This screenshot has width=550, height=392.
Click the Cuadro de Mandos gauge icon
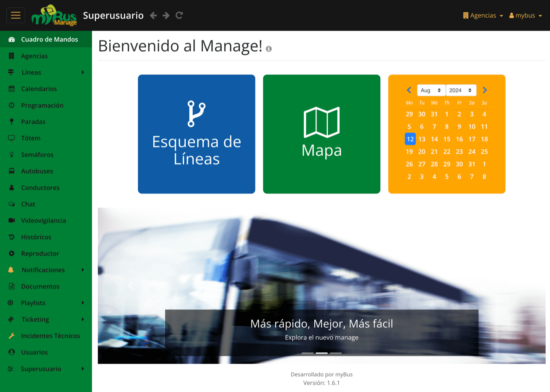[x=11, y=39]
